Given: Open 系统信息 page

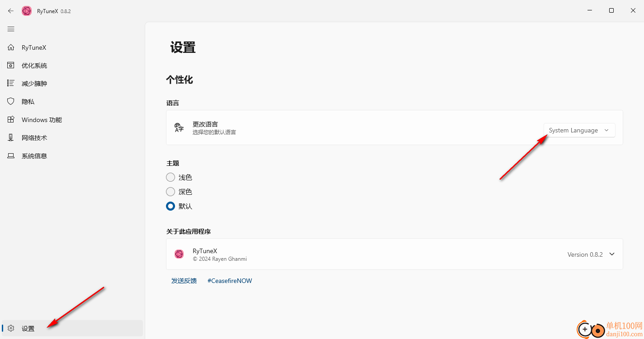Looking at the screenshot, I should tap(72, 156).
